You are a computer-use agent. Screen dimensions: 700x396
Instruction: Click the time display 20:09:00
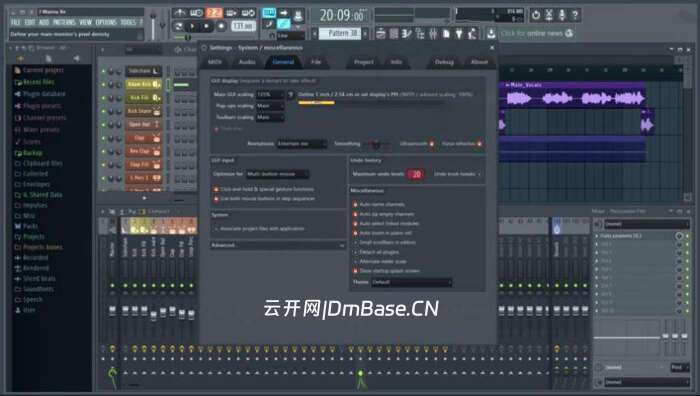[342, 16]
